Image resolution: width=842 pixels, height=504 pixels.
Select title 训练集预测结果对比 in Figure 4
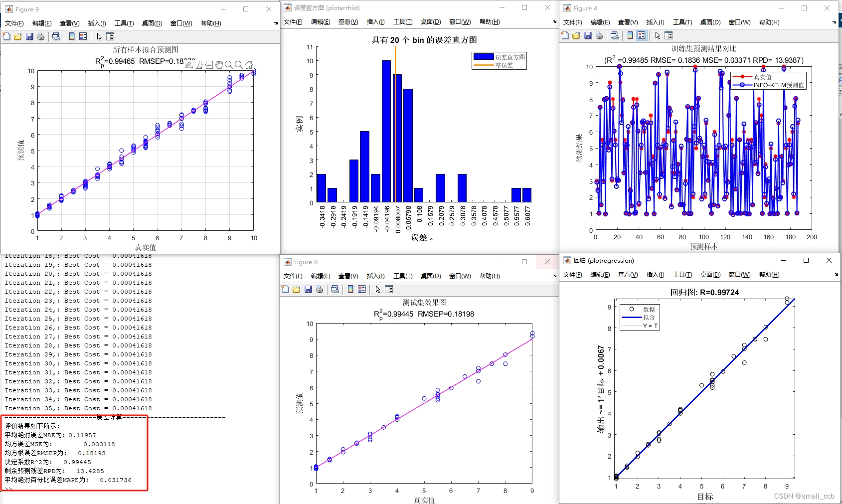(704, 49)
